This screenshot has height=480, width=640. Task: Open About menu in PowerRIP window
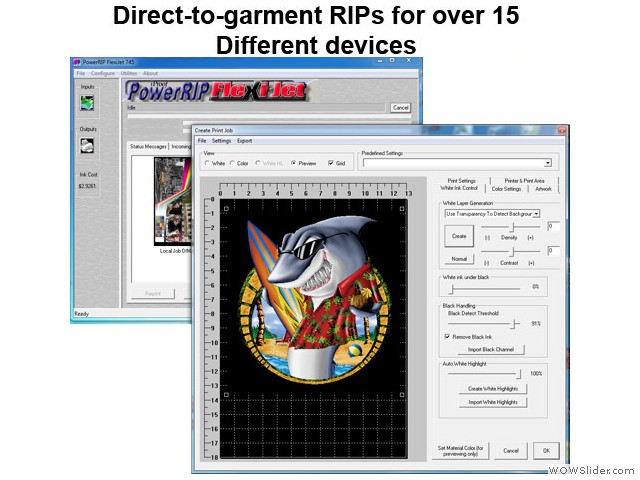tap(150, 73)
